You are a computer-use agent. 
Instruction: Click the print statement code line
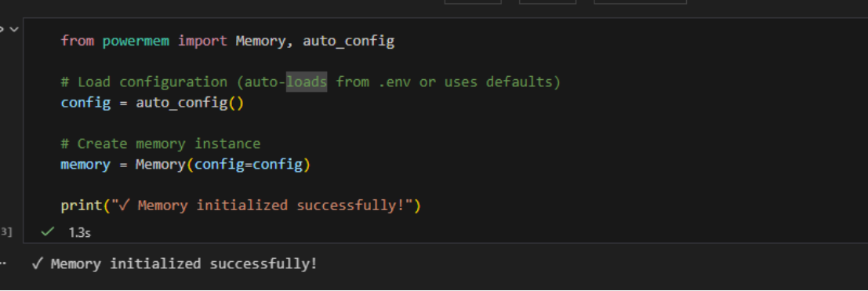[241, 206]
